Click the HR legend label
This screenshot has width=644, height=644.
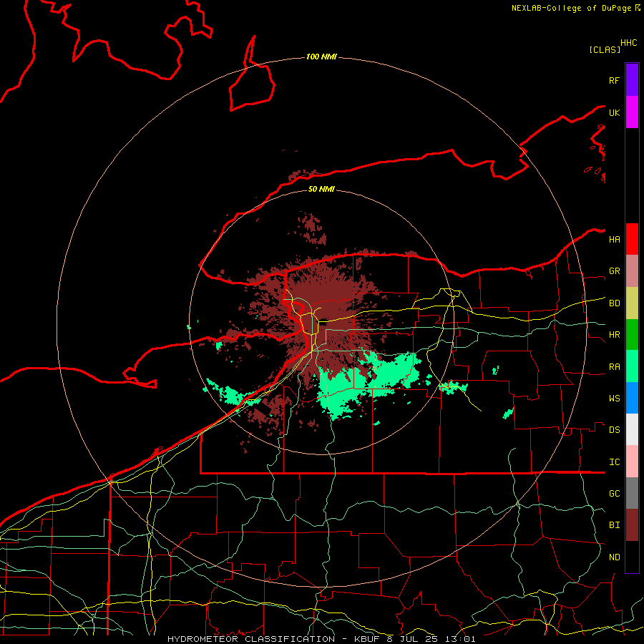[615, 335]
